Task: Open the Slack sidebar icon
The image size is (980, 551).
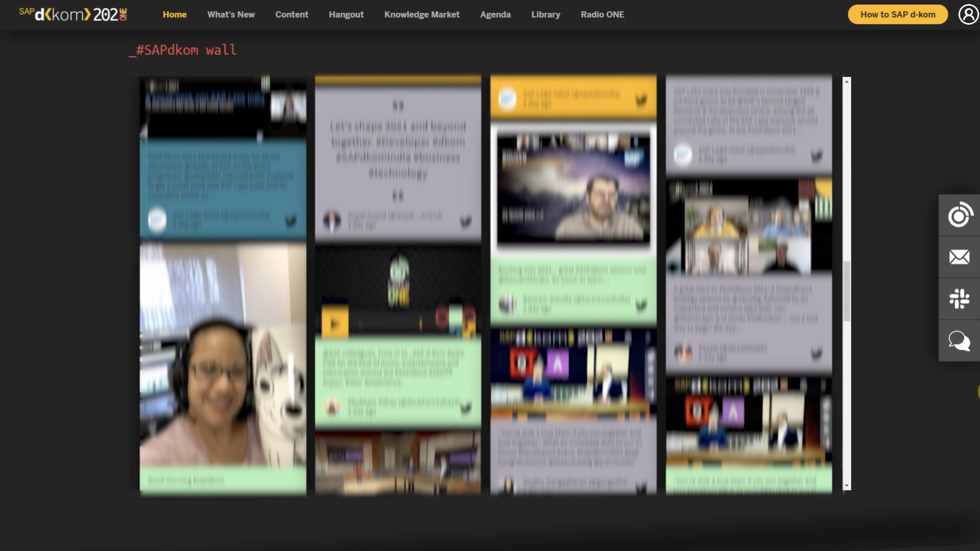Action: [959, 299]
